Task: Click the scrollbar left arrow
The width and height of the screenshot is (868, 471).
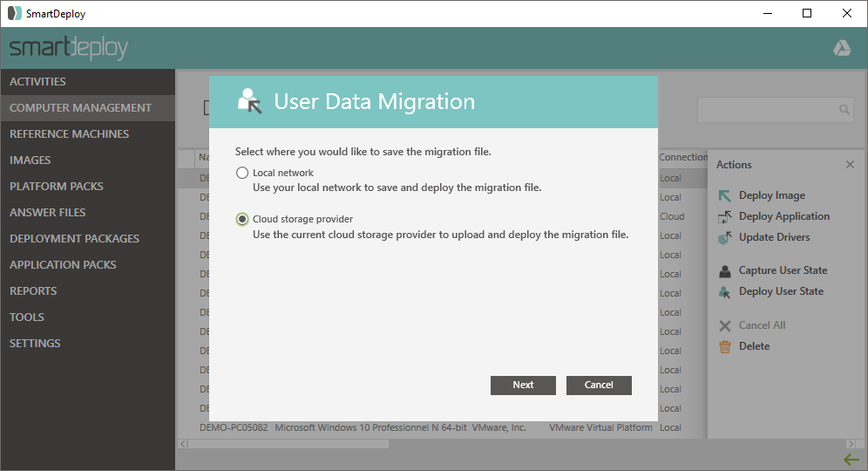Action: coord(183,444)
